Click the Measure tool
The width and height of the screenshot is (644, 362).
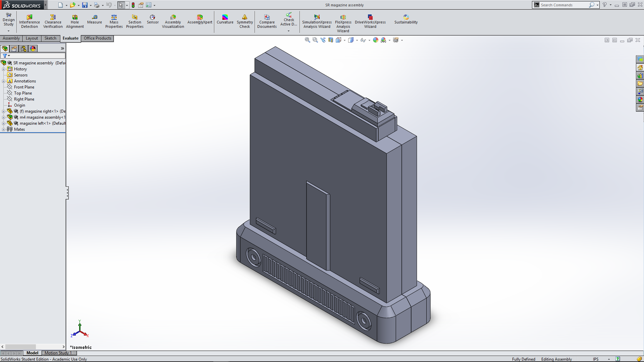(x=95, y=19)
